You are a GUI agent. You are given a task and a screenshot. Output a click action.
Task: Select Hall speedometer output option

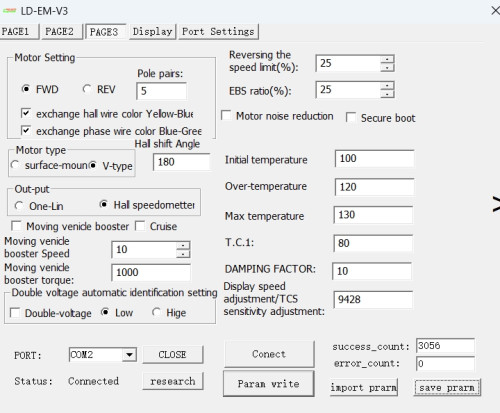[x=104, y=204]
